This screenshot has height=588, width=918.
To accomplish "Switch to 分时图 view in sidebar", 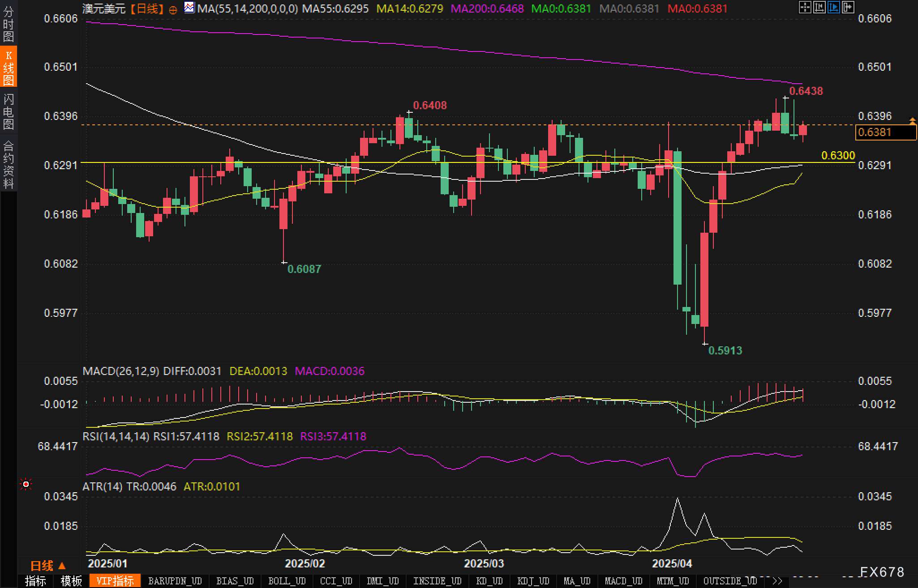I will click(9, 24).
